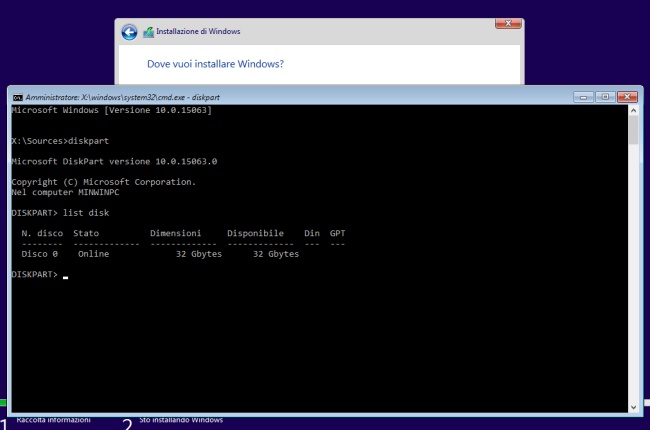
Task: Click the 'Dove vuoi installare Windows?' heading
Action: pos(216,64)
